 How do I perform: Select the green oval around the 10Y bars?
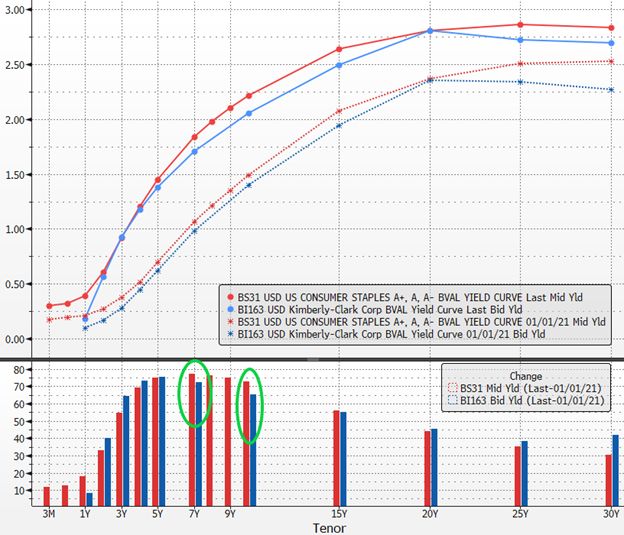tap(251, 404)
